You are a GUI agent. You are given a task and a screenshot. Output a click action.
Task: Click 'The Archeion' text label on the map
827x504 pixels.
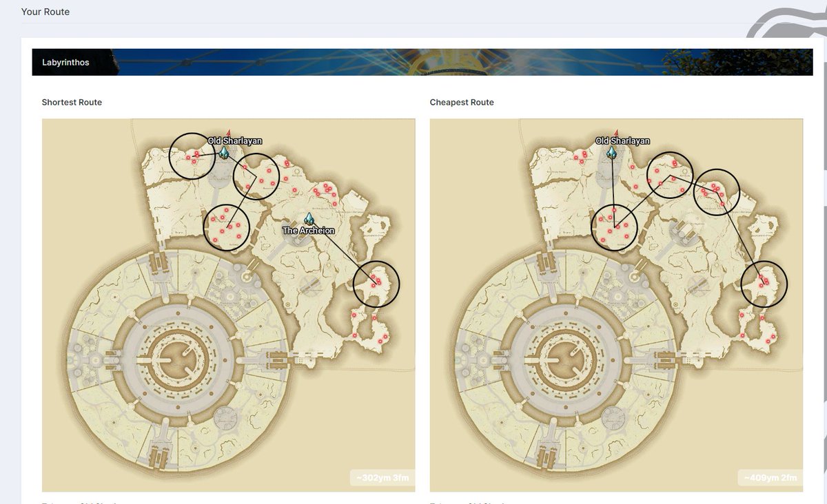click(x=309, y=231)
